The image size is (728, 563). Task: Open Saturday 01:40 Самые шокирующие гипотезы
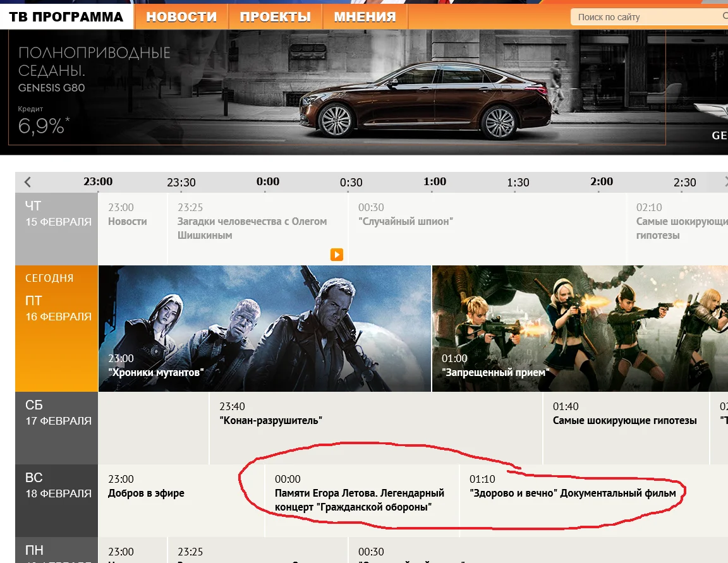[x=626, y=428]
